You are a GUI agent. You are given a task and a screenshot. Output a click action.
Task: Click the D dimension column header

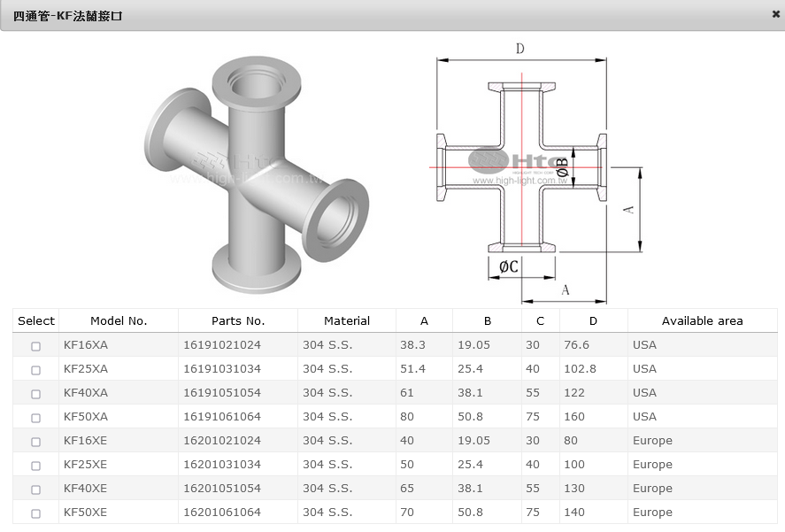[x=593, y=320]
